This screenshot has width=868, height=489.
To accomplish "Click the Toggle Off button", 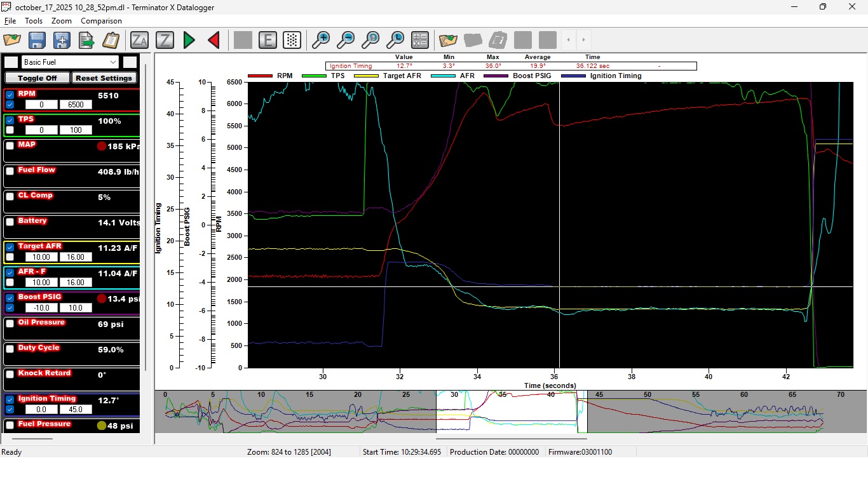I will point(37,78).
